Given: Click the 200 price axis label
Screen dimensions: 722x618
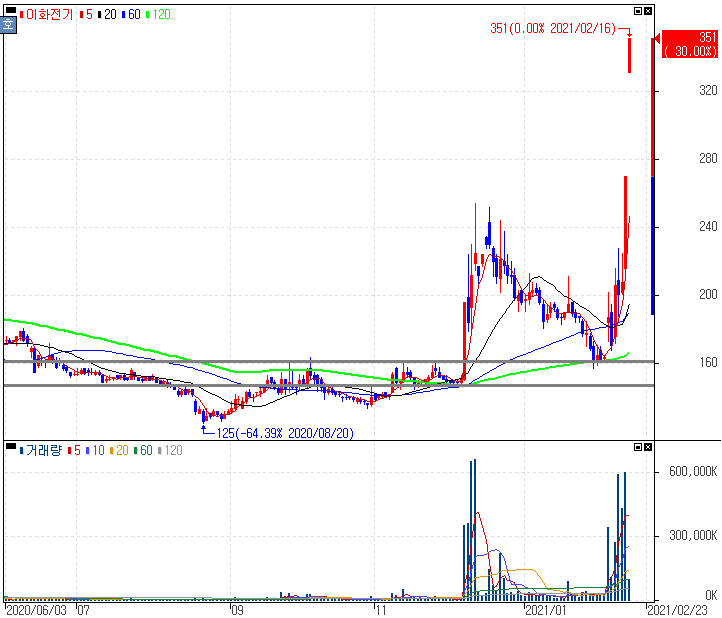Looking at the screenshot, I should (708, 295).
